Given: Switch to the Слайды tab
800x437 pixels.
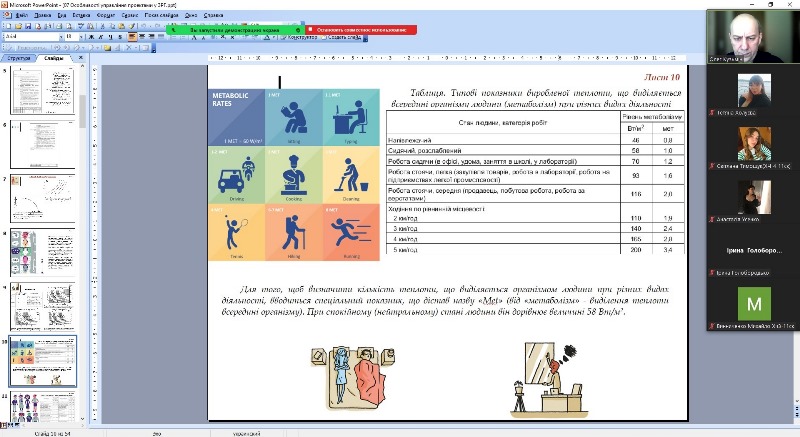Looking at the screenshot, I should pyautogui.click(x=54, y=58).
